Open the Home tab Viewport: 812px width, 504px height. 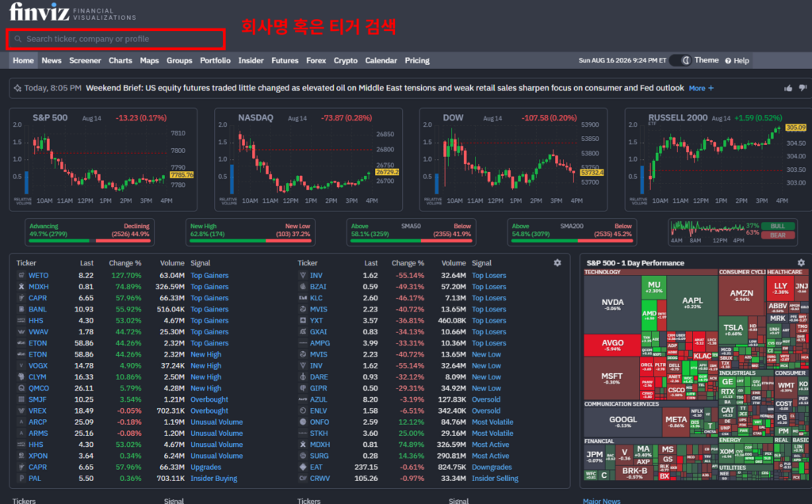click(x=23, y=60)
